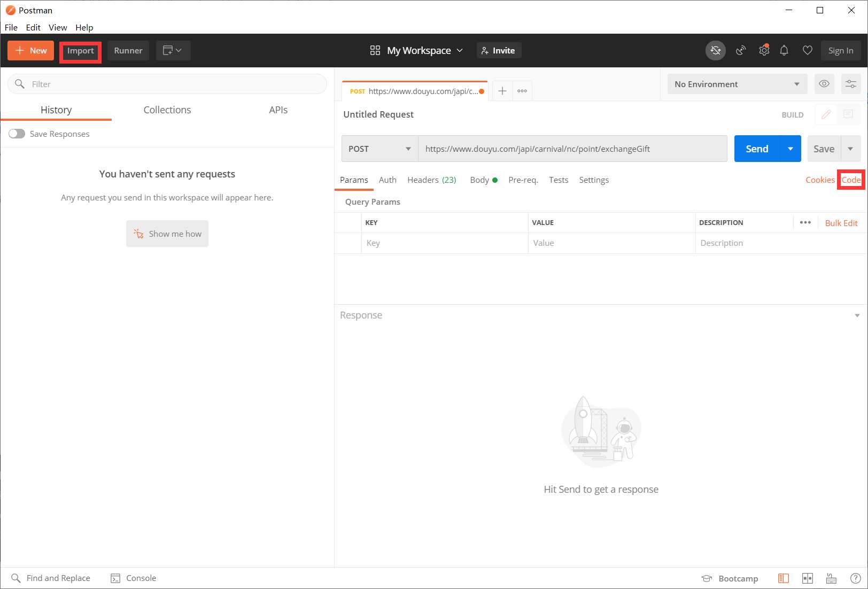Image resolution: width=868 pixels, height=589 pixels.
Task: Toggle the sidebar panel icon in status bar
Action: tap(783, 578)
